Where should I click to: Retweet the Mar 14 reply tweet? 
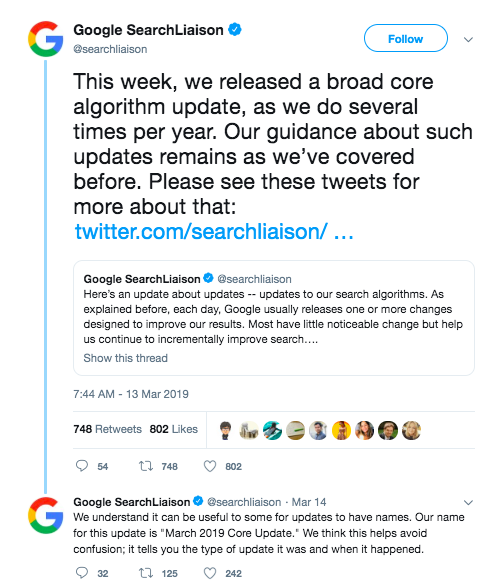click(x=146, y=573)
